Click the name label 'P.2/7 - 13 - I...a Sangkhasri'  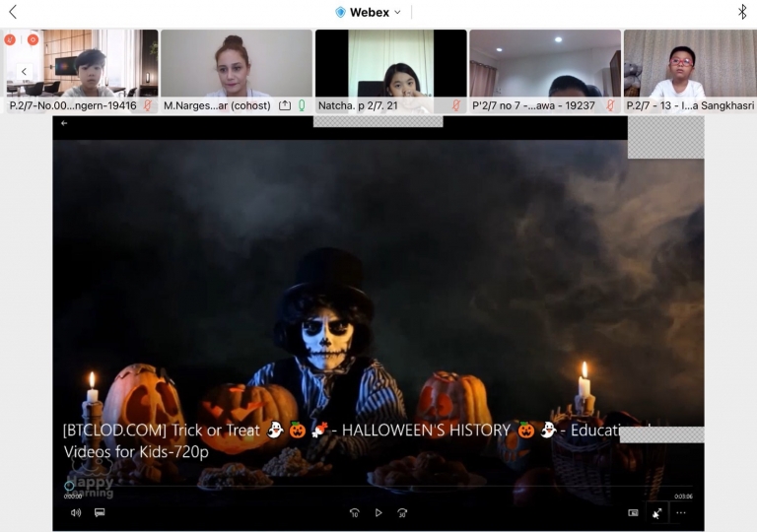tap(690, 105)
